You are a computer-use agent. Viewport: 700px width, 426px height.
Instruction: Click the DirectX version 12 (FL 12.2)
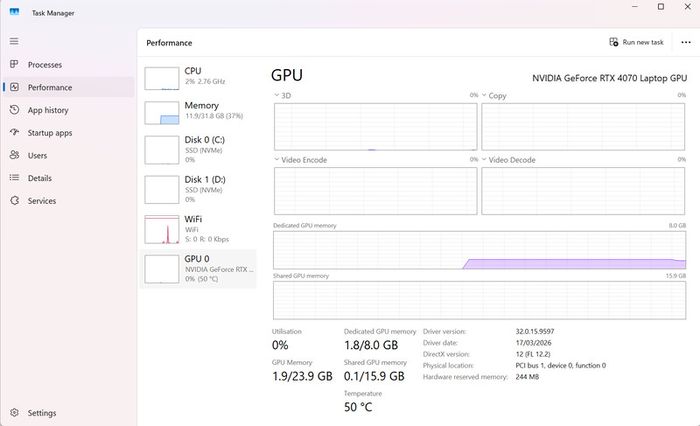533,354
